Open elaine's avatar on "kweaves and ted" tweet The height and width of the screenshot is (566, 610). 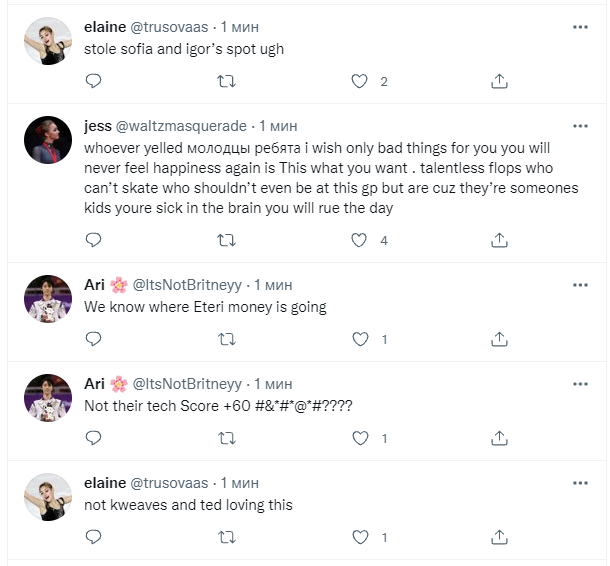pos(48,497)
